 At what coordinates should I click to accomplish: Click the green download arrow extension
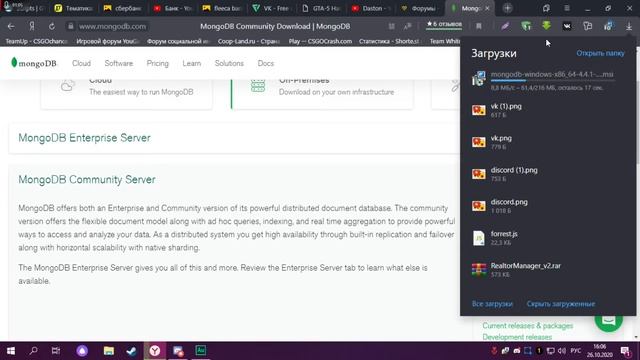[x=547, y=26]
